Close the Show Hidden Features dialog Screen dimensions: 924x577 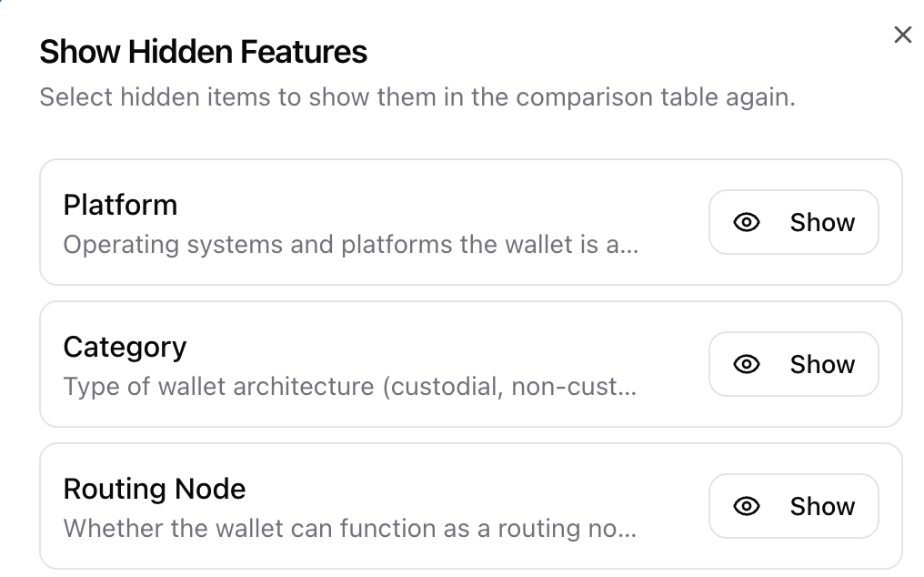coord(902,35)
